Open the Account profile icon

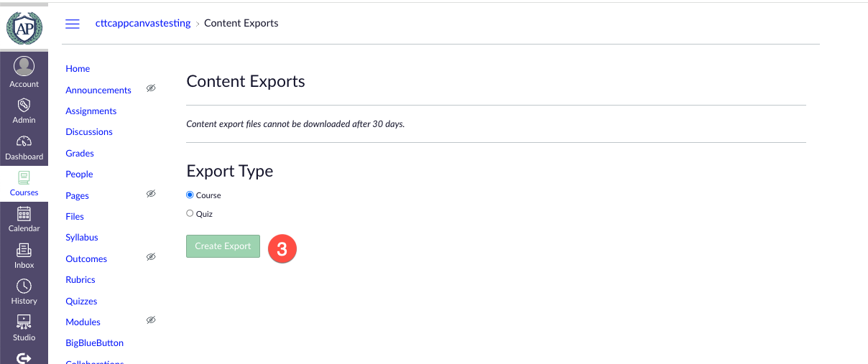click(24, 66)
